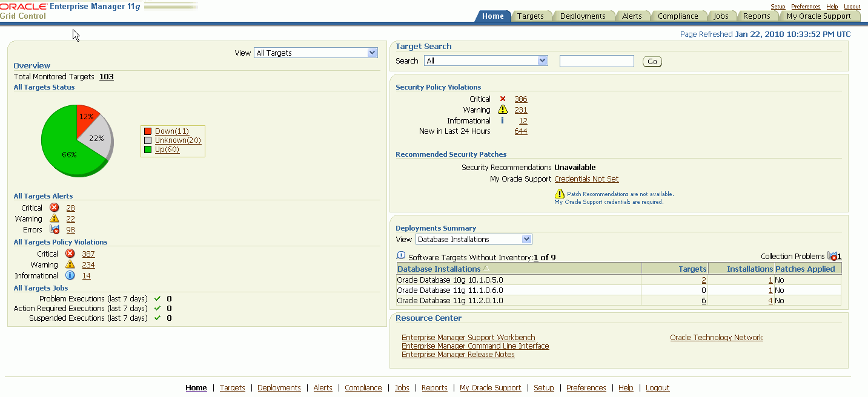Click the red Down legend swatch

148,131
